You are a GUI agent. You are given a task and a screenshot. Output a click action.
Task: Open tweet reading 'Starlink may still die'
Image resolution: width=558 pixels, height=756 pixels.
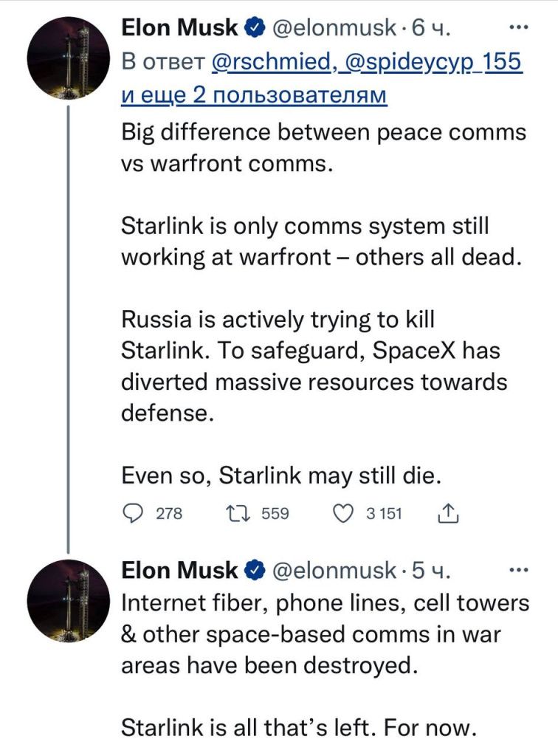280,477
